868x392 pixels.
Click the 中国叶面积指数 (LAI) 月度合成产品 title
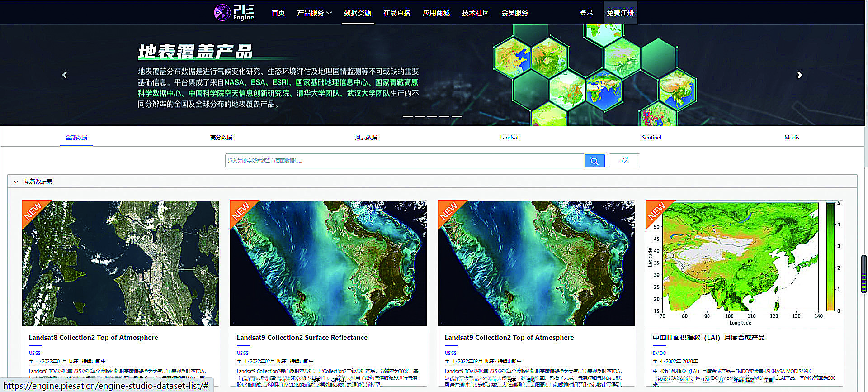pyautogui.click(x=709, y=338)
